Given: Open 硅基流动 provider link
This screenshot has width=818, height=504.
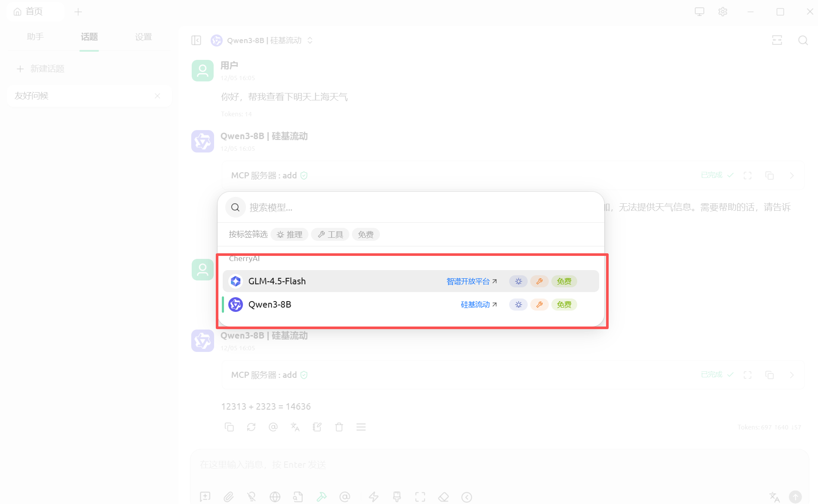Looking at the screenshot, I should [479, 305].
